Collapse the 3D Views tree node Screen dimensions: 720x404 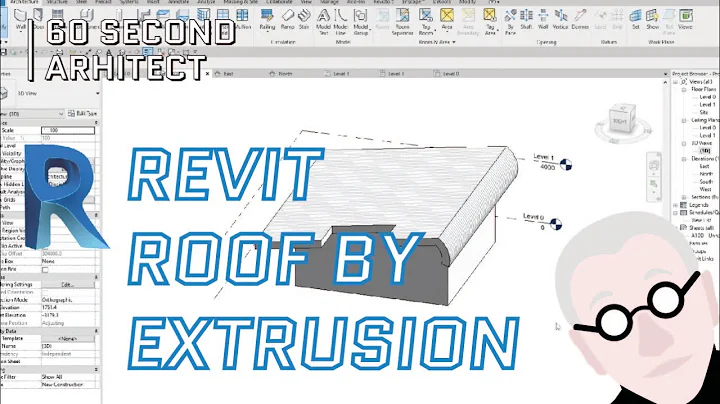click(x=684, y=143)
